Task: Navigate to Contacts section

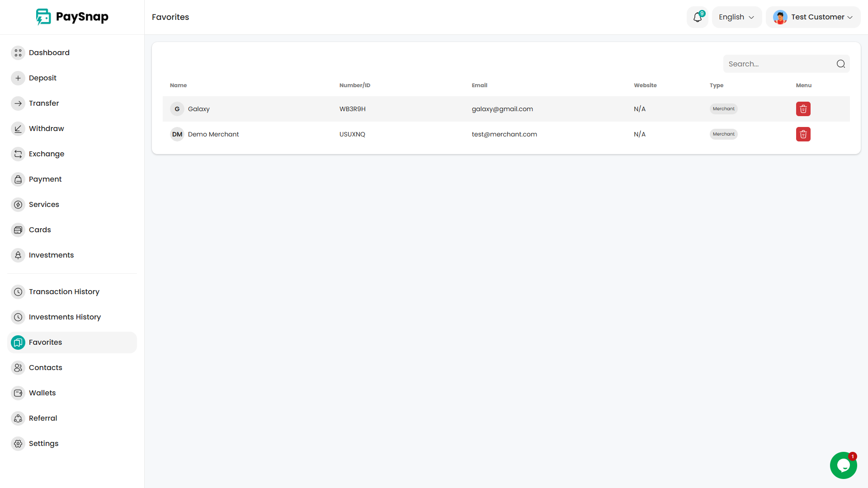Action: click(45, 368)
